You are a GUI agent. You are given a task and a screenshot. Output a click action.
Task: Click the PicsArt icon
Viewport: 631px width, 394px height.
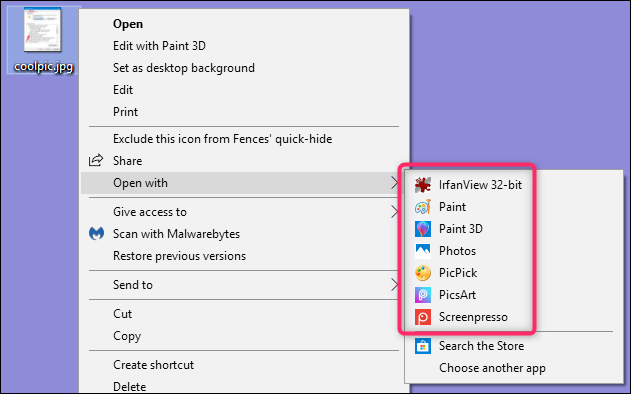coord(423,295)
